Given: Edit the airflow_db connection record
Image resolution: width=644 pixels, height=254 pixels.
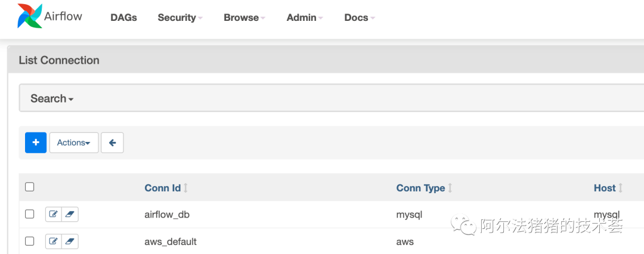Looking at the screenshot, I should [x=54, y=214].
